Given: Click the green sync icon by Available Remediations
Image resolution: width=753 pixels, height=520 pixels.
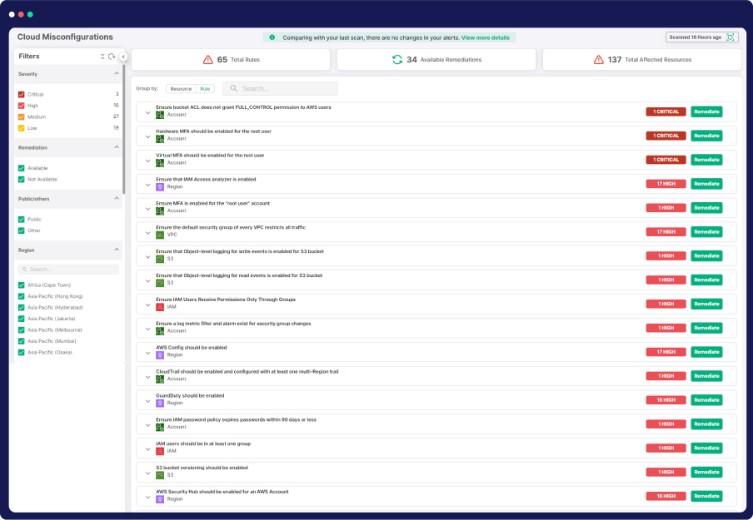Looking at the screenshot, I should point(397,60).
